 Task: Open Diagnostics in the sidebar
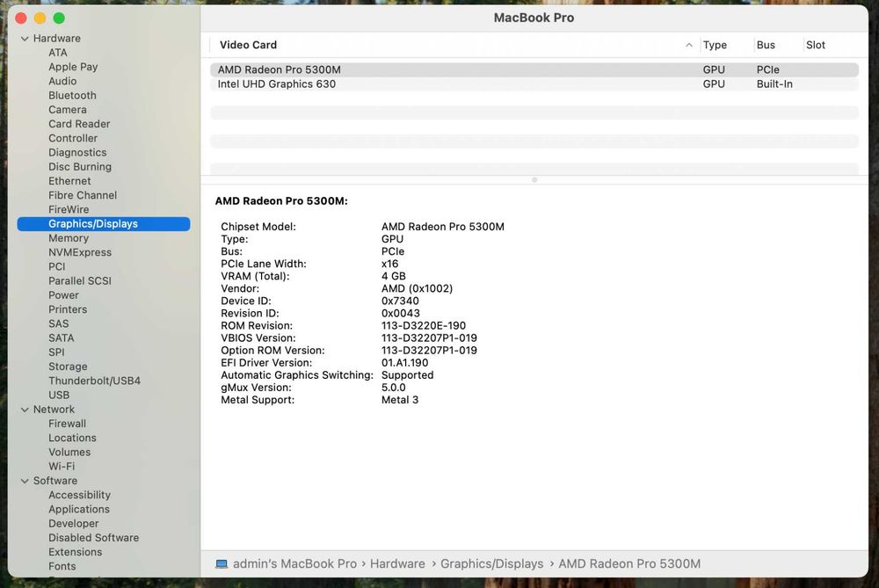(x=77, y=152)
